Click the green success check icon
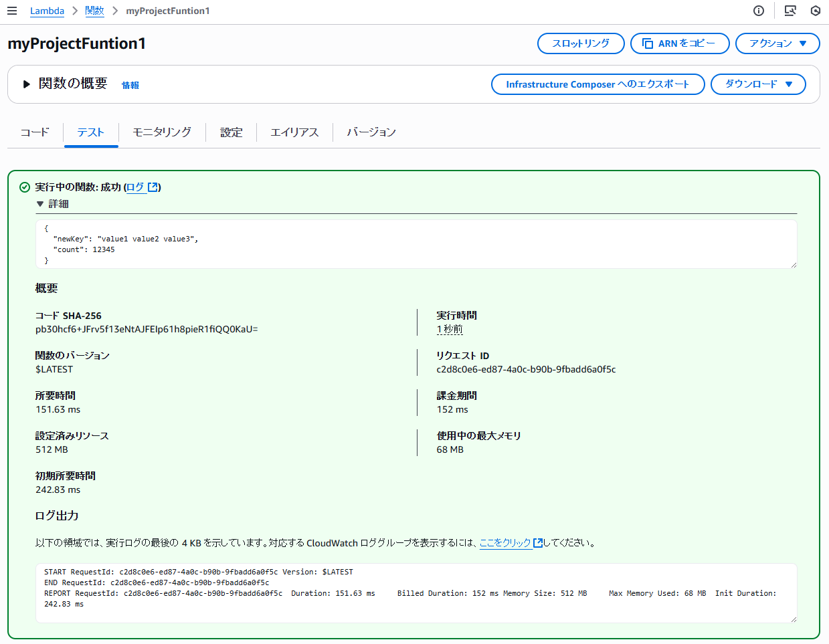Viewport: 829px width, 644px height. [25, 187]
